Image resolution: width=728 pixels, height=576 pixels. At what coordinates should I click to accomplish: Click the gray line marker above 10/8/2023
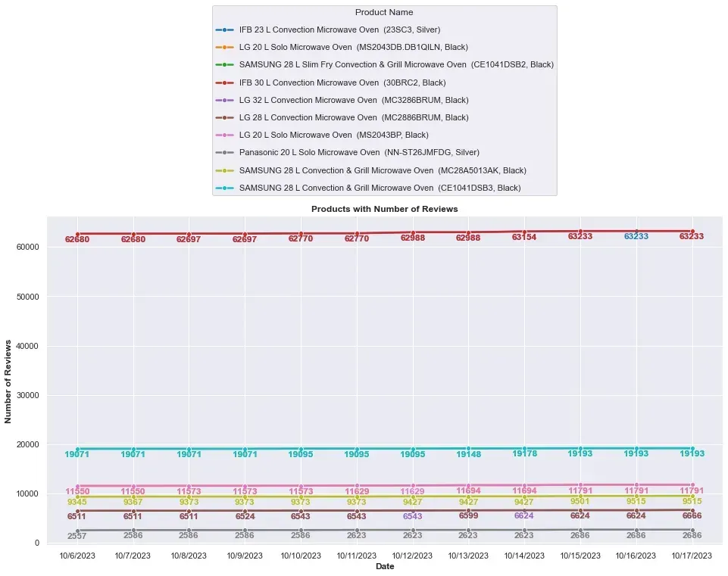[x=189, y=530]
